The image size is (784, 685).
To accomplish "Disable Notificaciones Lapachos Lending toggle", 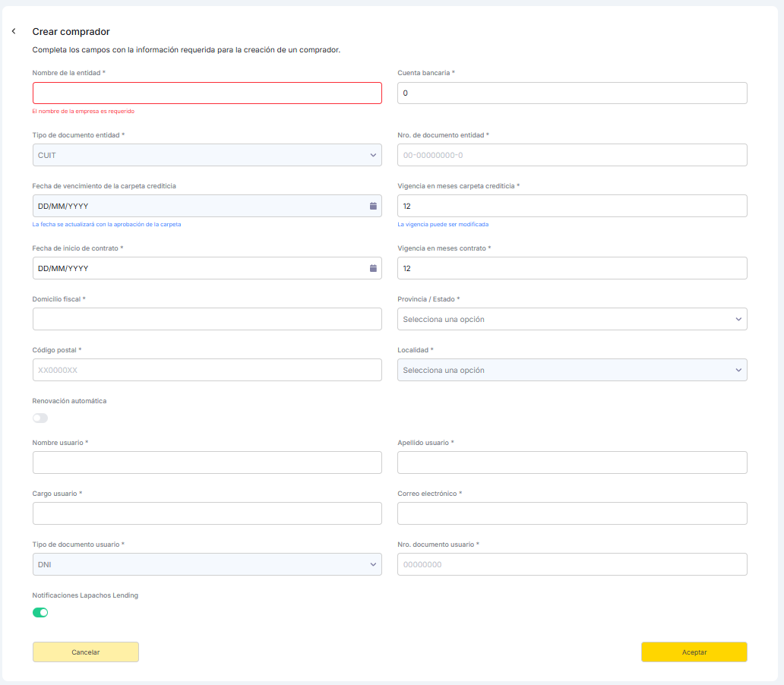I will coord(40,612).
